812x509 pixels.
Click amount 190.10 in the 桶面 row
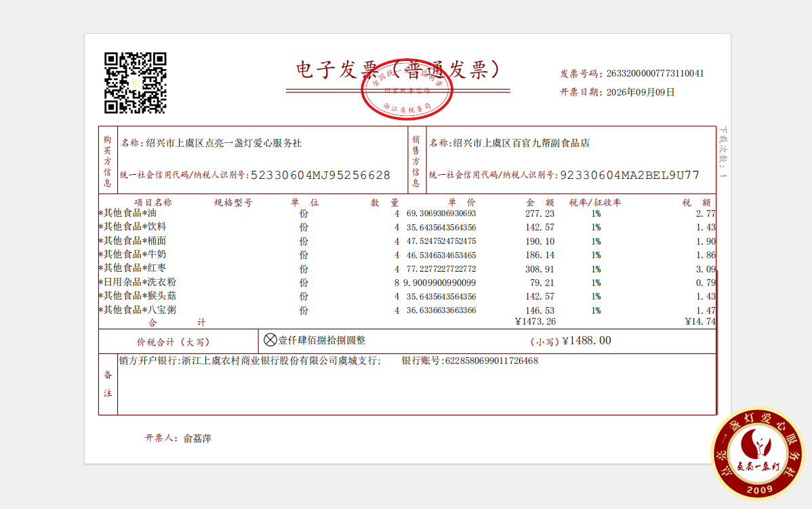[540, 241]
